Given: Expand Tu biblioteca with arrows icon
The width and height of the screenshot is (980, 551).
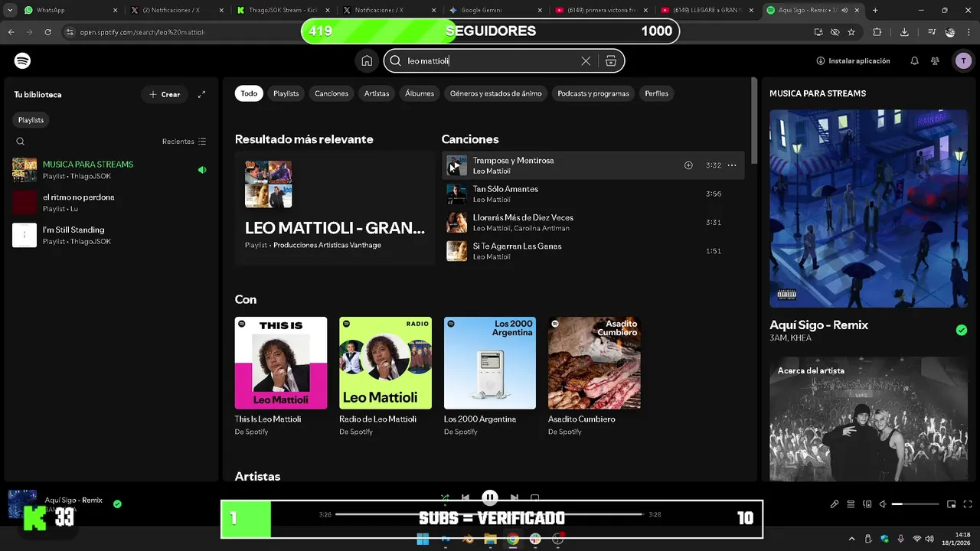Looking at the screenshot, I should (x=201, y=94).
